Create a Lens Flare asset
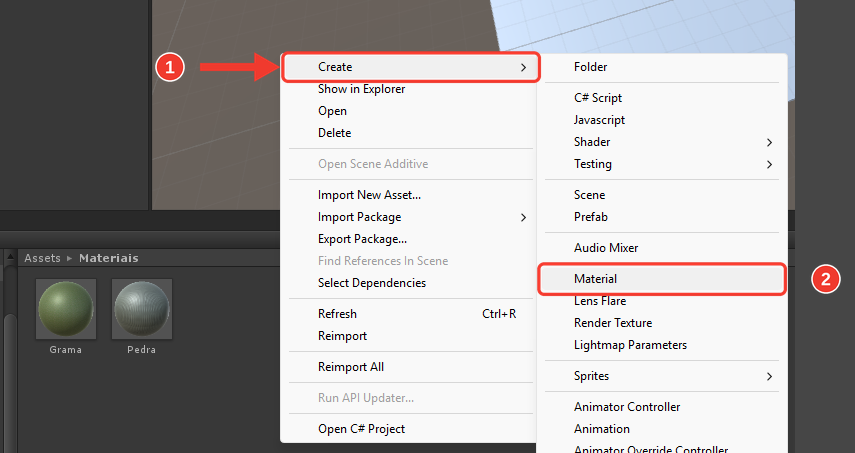 pyautogui.click(x=662, y=301)
